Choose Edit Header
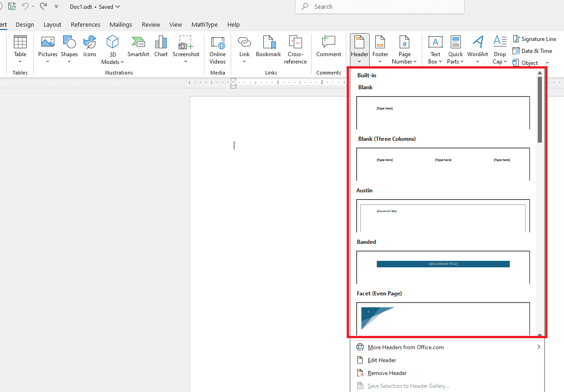Viewport: 564px width, 392px height. pyautogui.click(x=382, y=360)
